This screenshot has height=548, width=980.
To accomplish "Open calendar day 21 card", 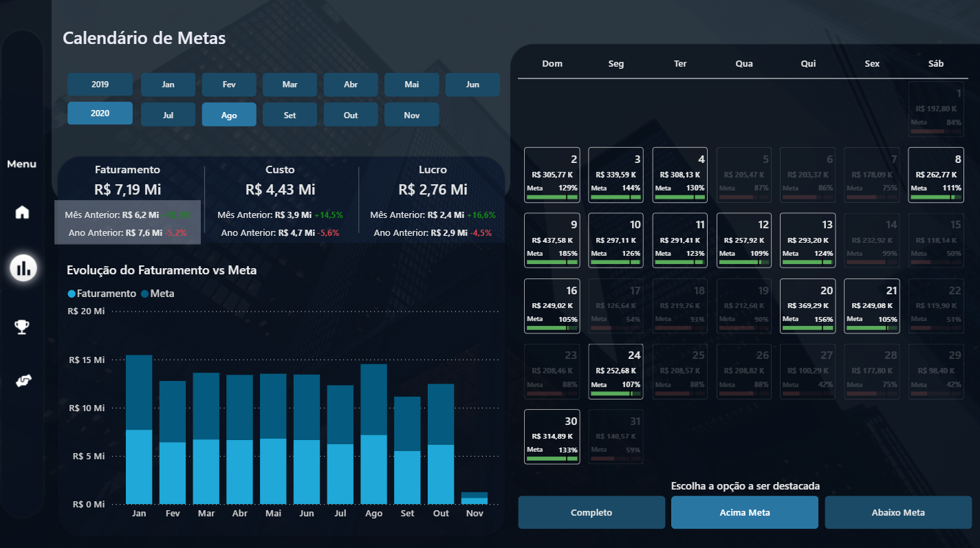I will pyautogui.click(x=872, y=306).
